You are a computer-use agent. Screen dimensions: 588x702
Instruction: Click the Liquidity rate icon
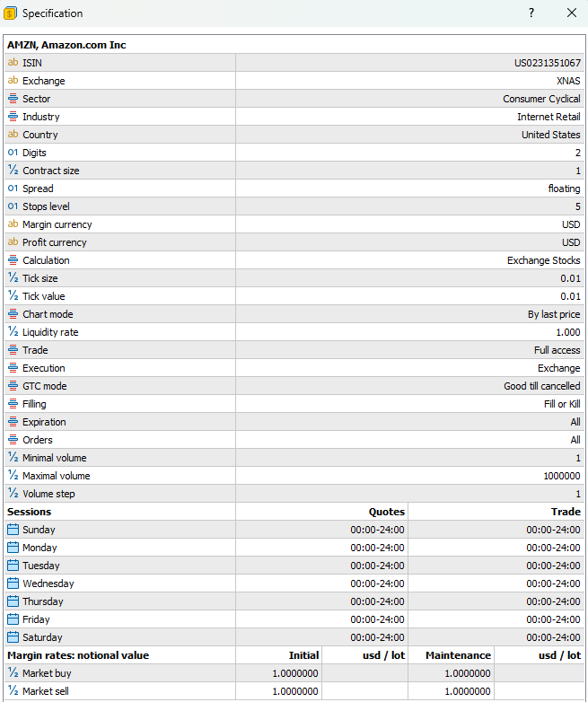click(13, 332)
